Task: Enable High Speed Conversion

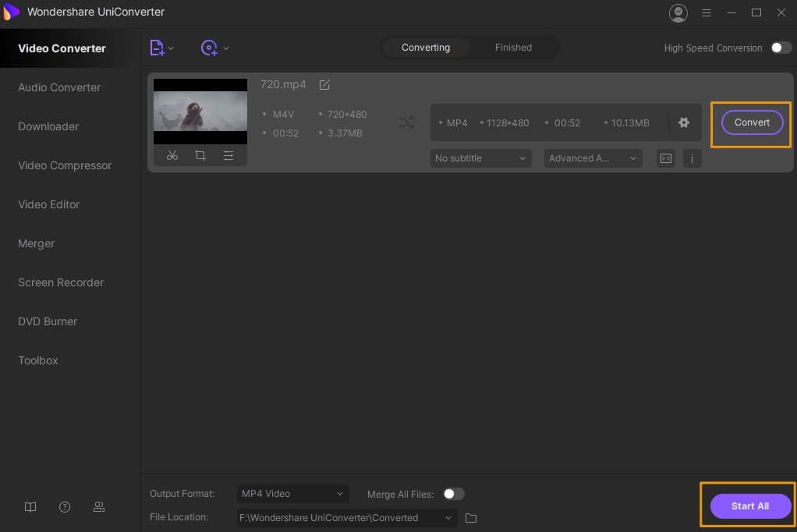Action: click(781, 48)
